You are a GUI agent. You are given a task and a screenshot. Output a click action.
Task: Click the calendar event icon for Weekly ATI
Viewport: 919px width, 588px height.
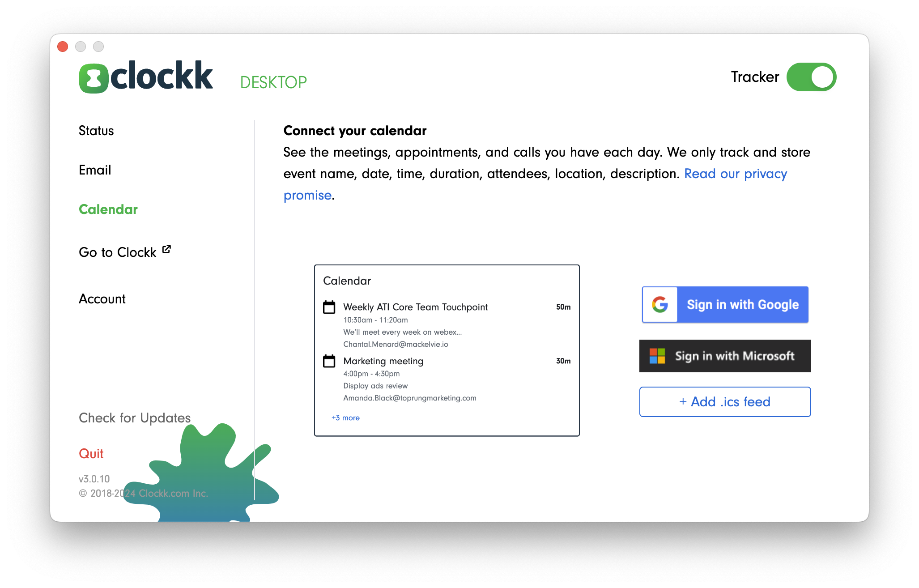point(330,307)
